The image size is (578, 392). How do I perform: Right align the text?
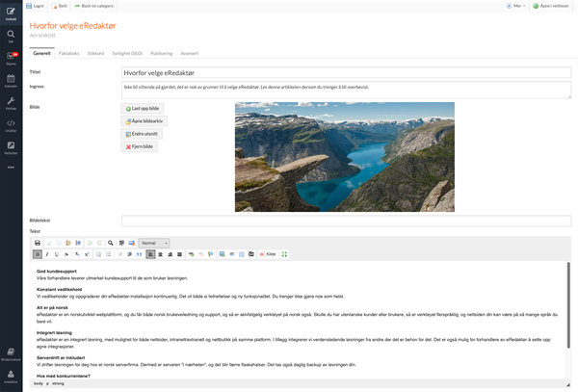170,254
